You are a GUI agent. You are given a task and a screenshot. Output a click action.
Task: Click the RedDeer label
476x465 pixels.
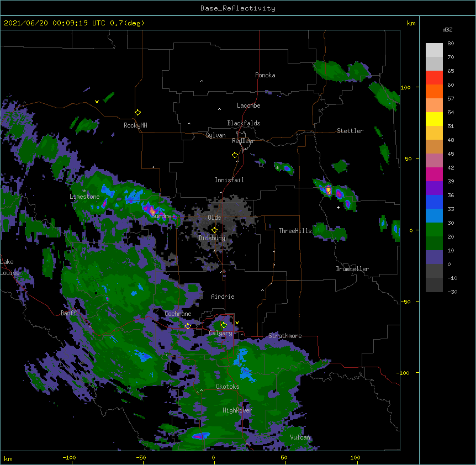coord(243,141)
